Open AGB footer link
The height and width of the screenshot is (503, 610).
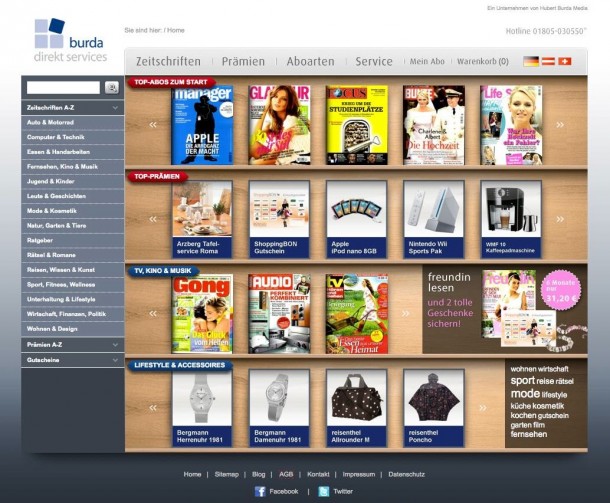click(x=286, y=475)
